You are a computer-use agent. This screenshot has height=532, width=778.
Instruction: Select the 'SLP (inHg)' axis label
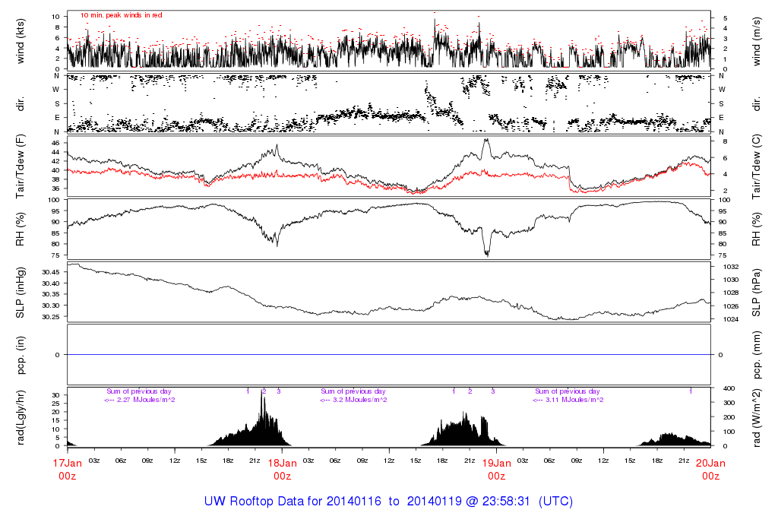(21, 293)
